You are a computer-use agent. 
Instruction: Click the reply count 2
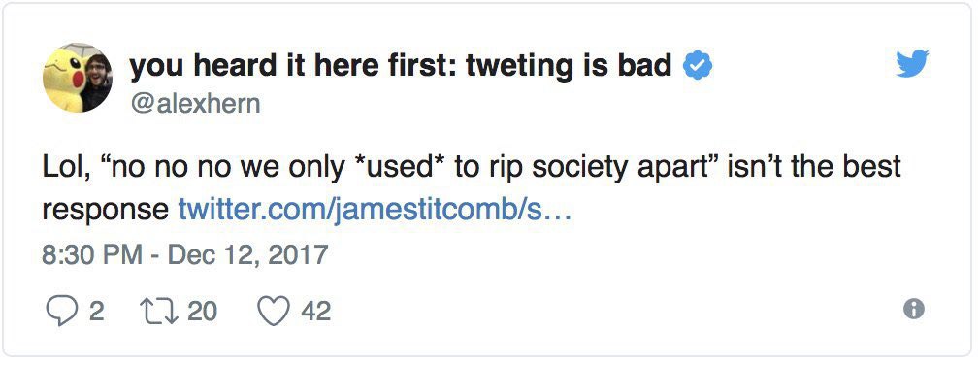pyautogui.click(x=96, y=311)
